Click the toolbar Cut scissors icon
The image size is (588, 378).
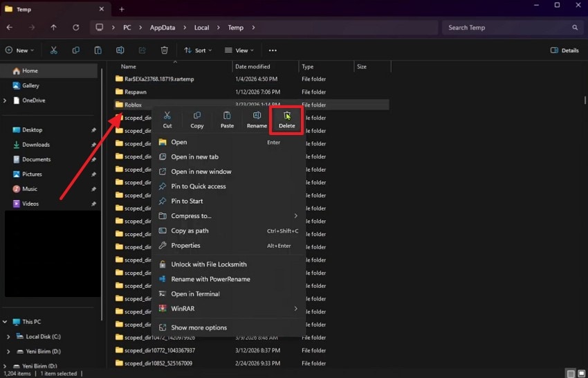click(54, 51)
